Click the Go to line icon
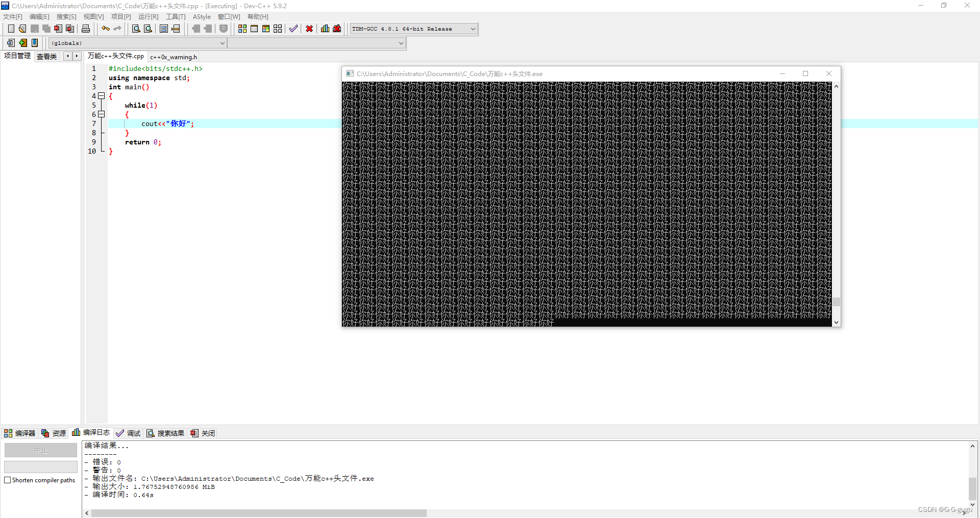This screenshot has width=980, height=518. click(176, 29)
